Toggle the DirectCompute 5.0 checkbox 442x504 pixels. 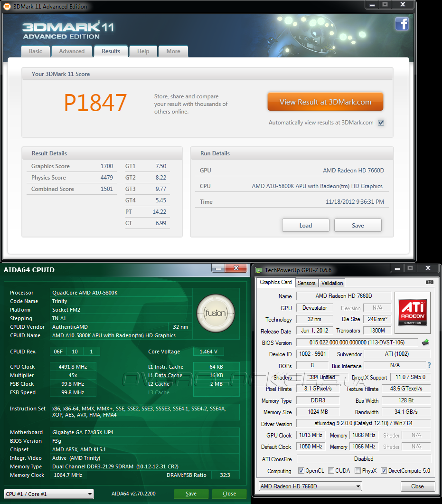(384, 471)
